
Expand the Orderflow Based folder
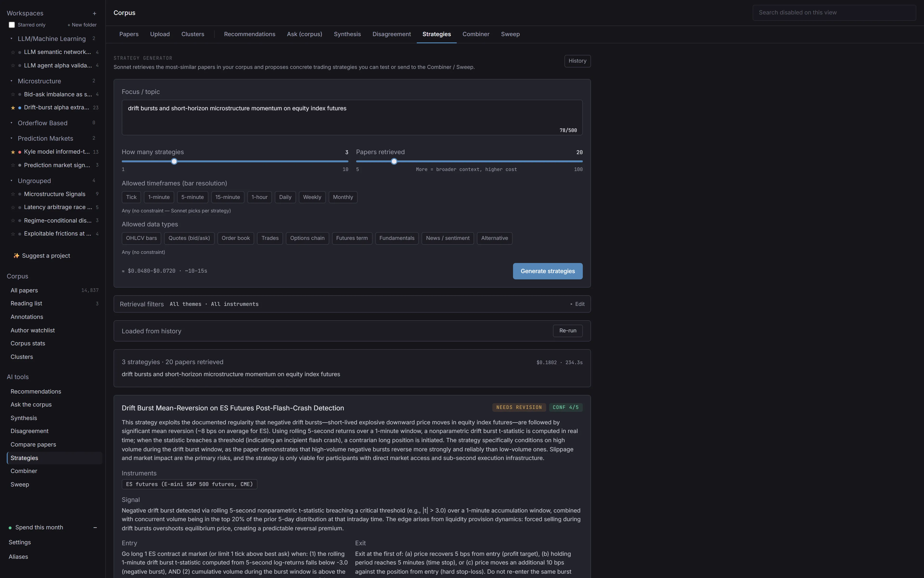[x=12, y=123]
